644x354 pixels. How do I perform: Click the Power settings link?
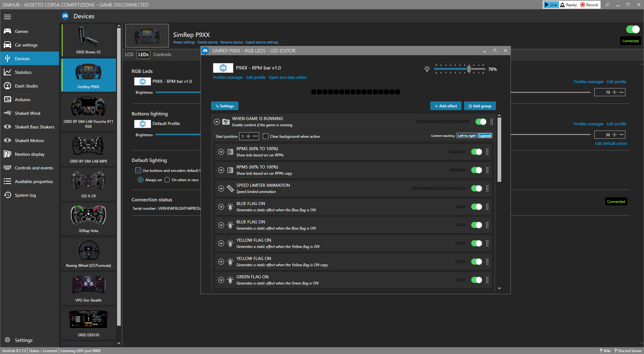[x=184, y=42]
